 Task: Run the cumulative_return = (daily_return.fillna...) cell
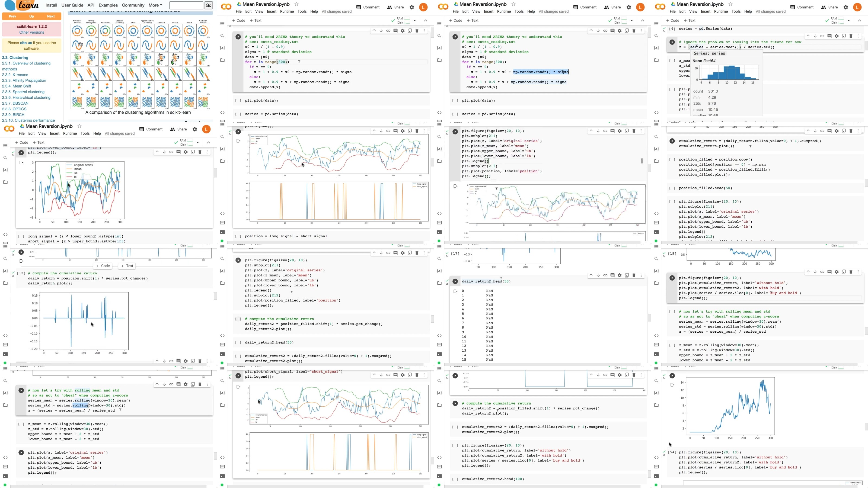pyautogui.click(x=672, y=141)
